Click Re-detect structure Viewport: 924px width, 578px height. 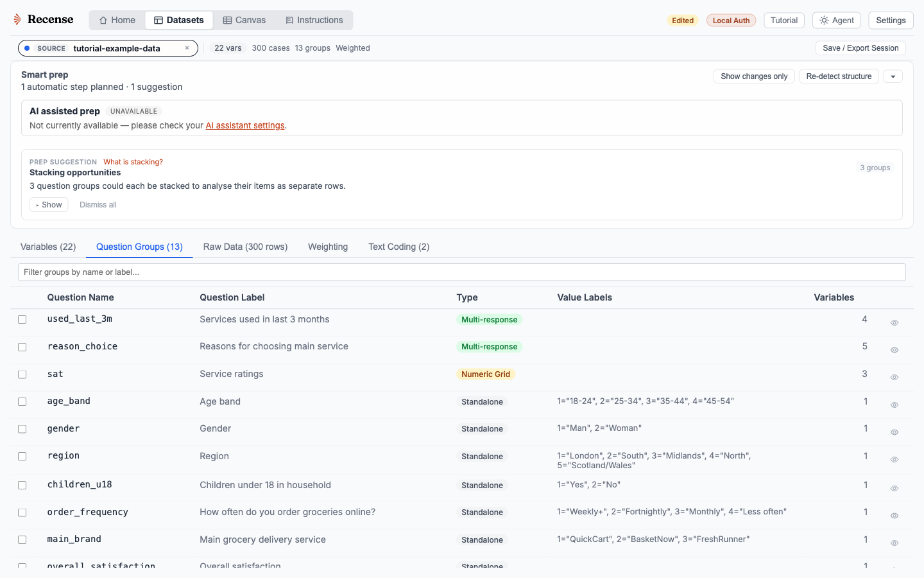839,76
